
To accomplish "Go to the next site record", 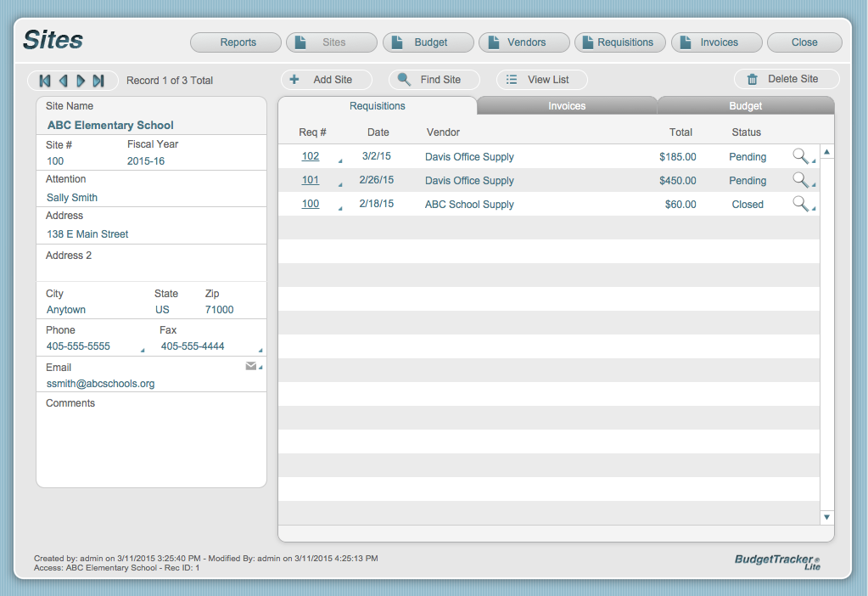I will (x=81, y=81).
